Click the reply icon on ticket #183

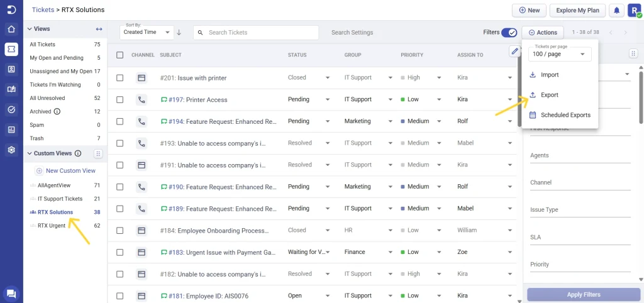[x=164, y=252]
